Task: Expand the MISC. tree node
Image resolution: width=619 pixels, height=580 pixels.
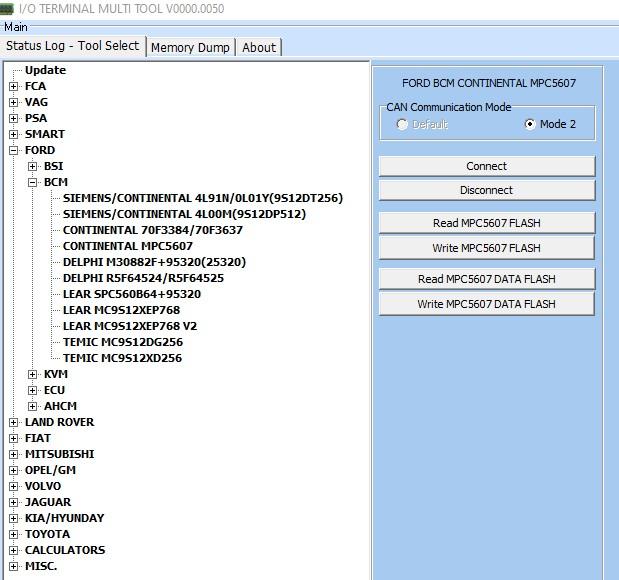Action: (13, 567)
